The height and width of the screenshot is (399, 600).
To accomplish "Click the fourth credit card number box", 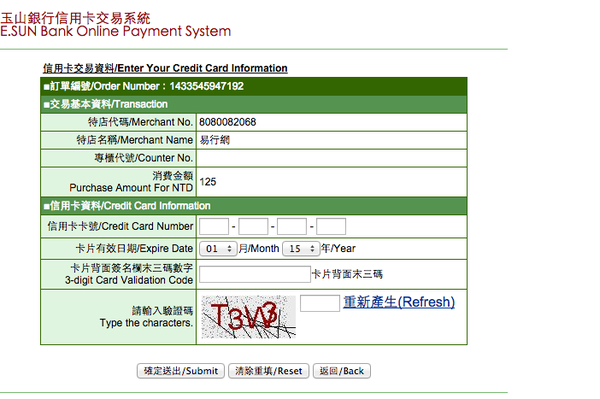I will (331, 226).
